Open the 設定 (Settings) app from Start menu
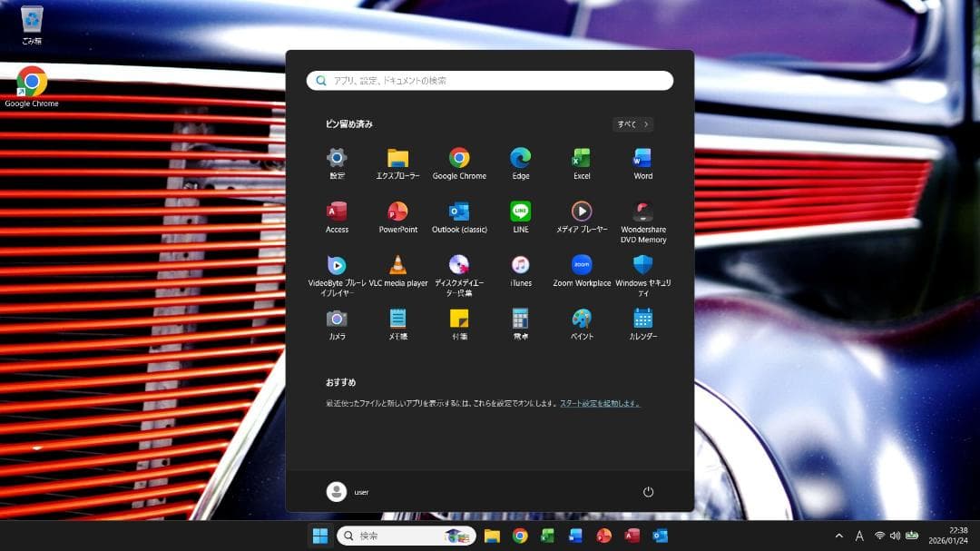This screenshot has width=980, height=551. 337,160
